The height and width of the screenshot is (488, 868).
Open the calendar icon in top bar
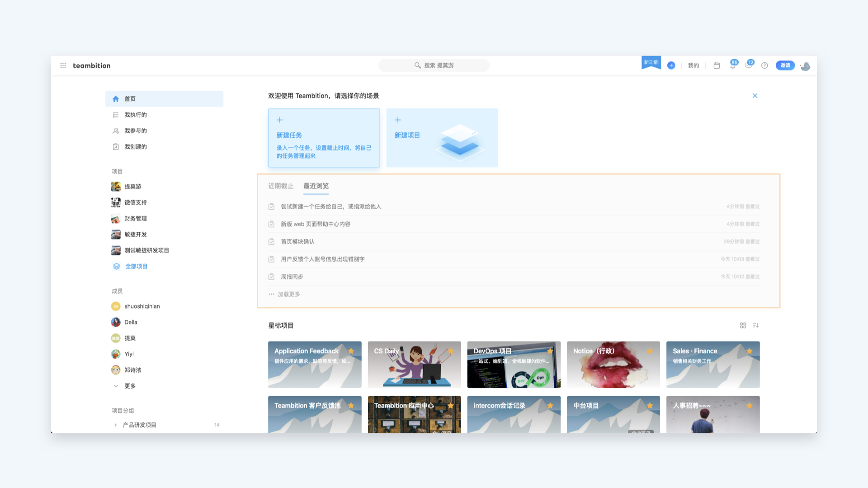717,66
